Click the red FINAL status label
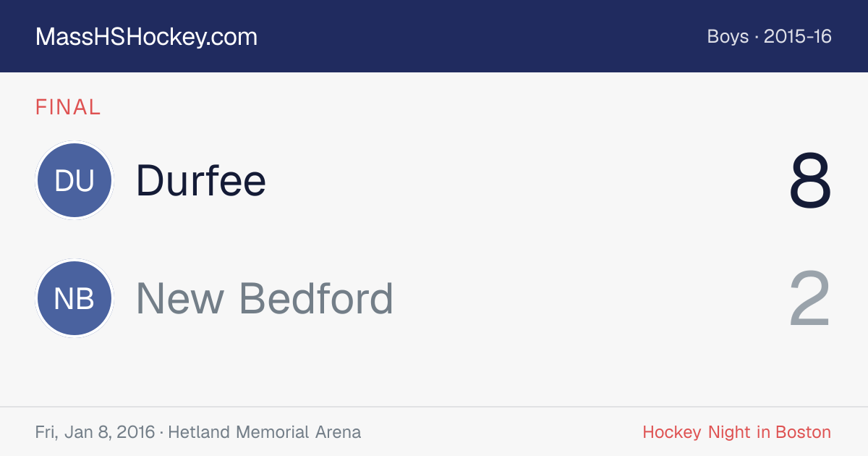The height and width of the screenshot is (456, 868). point(68,108)
